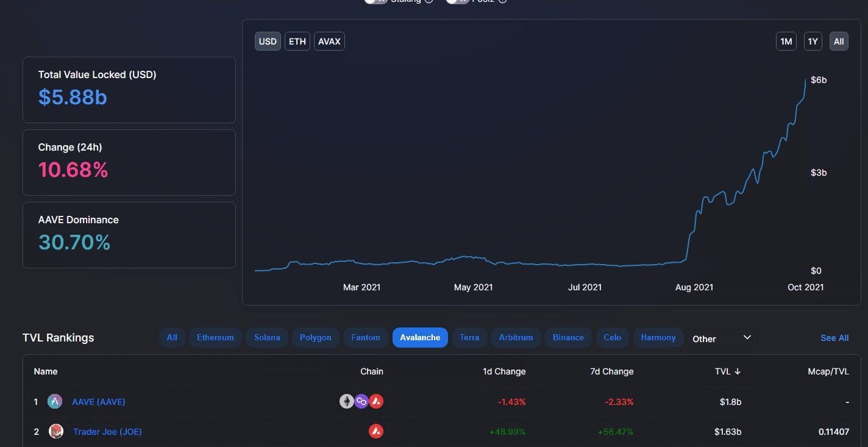The image size is (868, 447).
Task: Click the Trader Joe logo icon
Action: point(56,432)
